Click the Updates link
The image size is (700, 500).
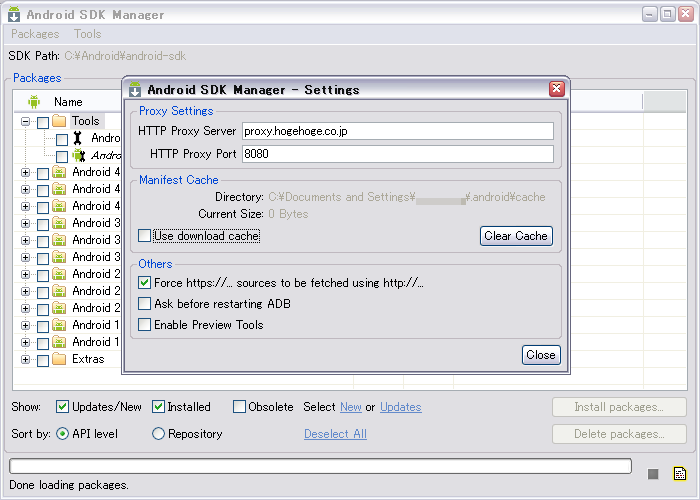(400, 407)
